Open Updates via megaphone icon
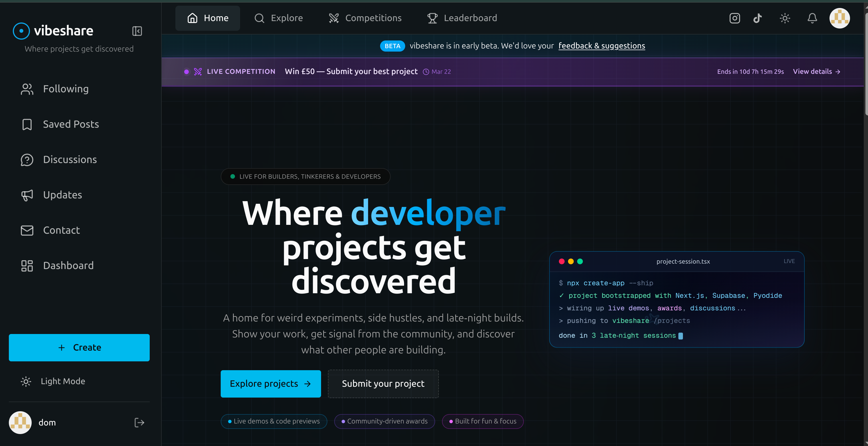The image size is (868, 446). point(27,195)
